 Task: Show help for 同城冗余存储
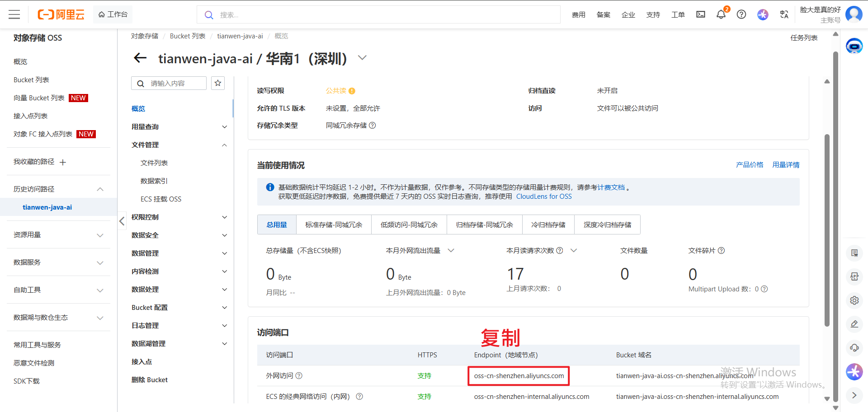click(373, 126)
